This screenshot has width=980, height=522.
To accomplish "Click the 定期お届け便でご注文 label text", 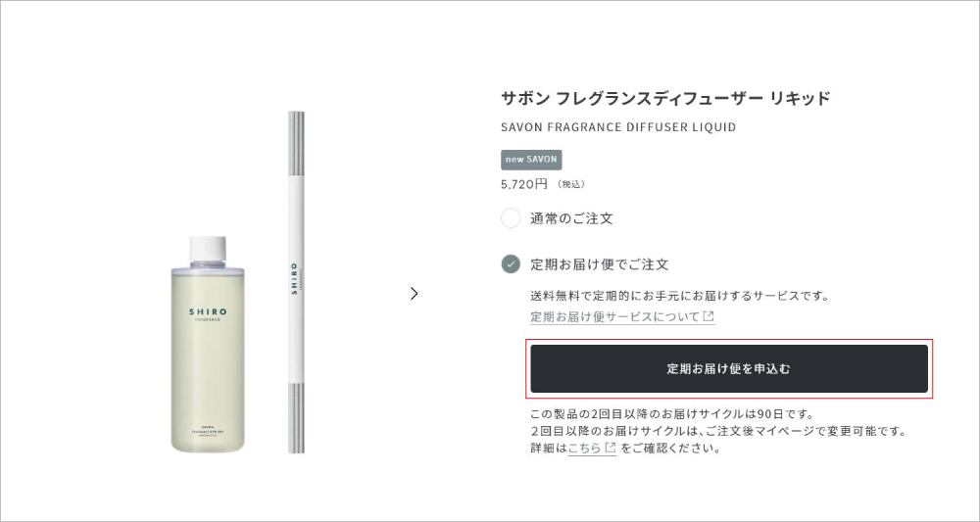I will pos(599,264).
